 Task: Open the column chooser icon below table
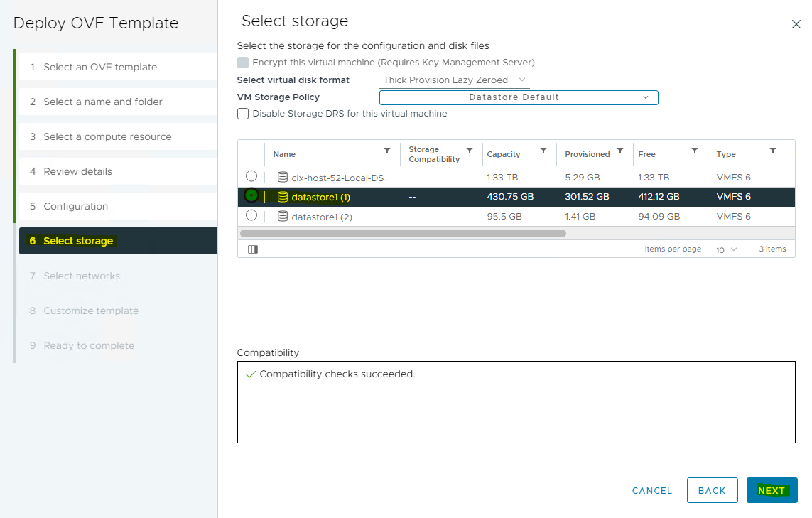tap(252, 249)
